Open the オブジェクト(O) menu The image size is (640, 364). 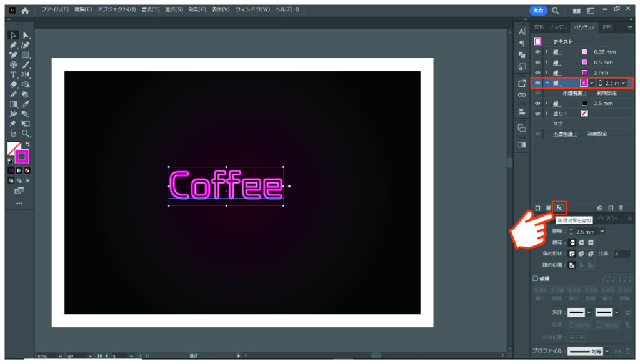click(x=116, y=9)
